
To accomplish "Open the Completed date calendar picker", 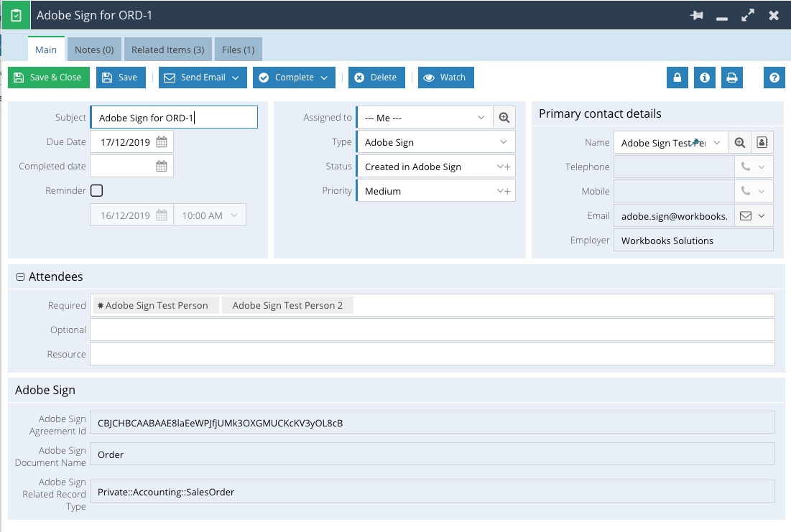I will pos(162,166).
